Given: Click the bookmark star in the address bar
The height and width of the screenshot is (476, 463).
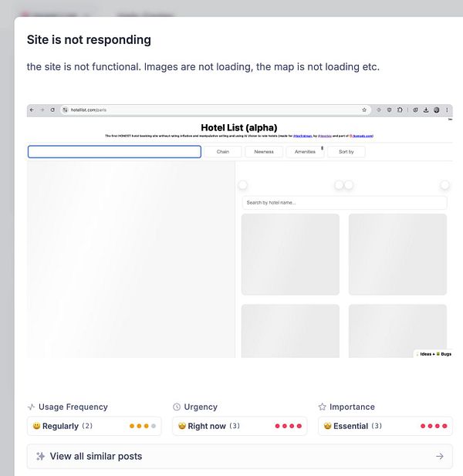Looking at the screenshot, I should 364,110.
